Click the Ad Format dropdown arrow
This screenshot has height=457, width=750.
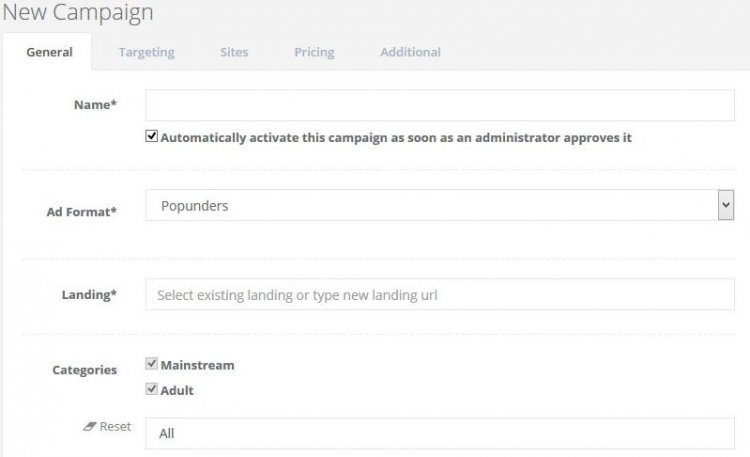click(x=725, y=206)
